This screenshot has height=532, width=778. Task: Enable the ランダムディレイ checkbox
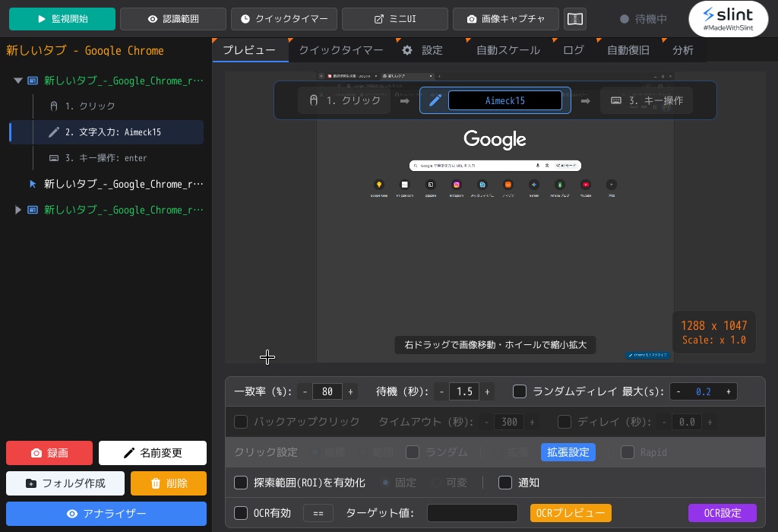[x=520, y=391]
